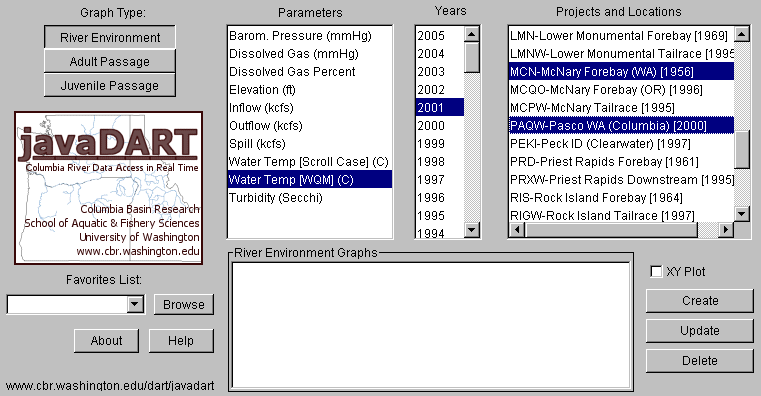Click the Favorites List combo box field
The image size is (761, 396).
click(67, 305)
